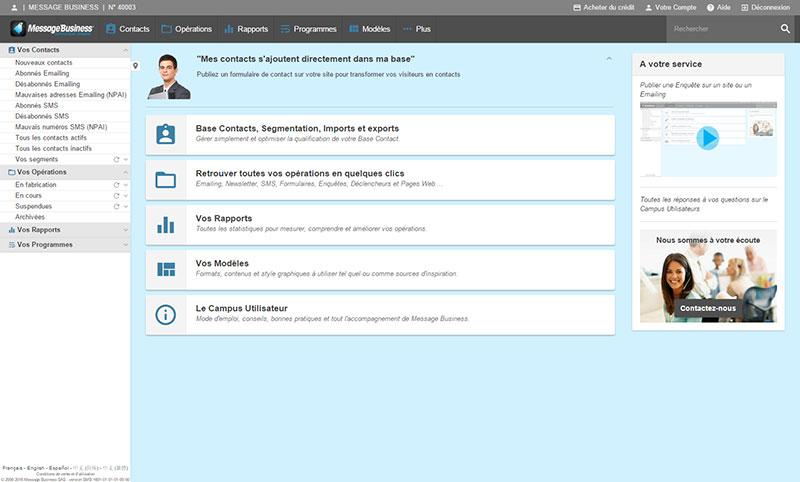Click the folder icon for operations card
The height and width of the screenshot is (482, 800).
click(166, 180)
